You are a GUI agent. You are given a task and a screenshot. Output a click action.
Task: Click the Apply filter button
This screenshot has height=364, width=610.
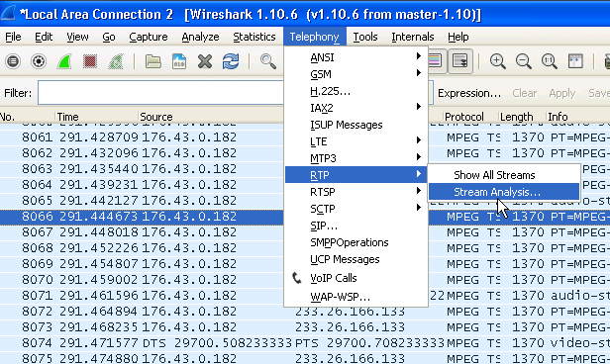[x=562, y=93]
